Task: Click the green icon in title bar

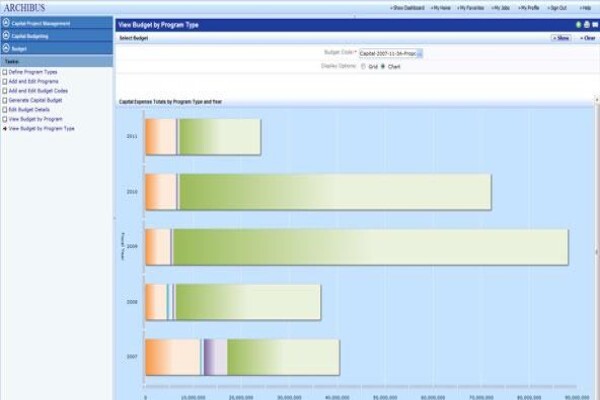Action: click(x=579, y=25)
